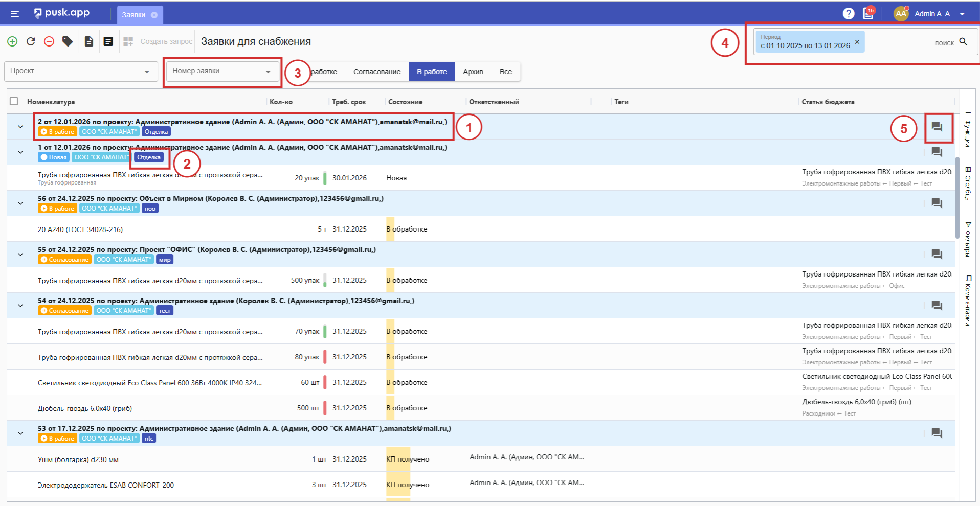
Task: Select the Все filter tab
Action: coord(505,72)
